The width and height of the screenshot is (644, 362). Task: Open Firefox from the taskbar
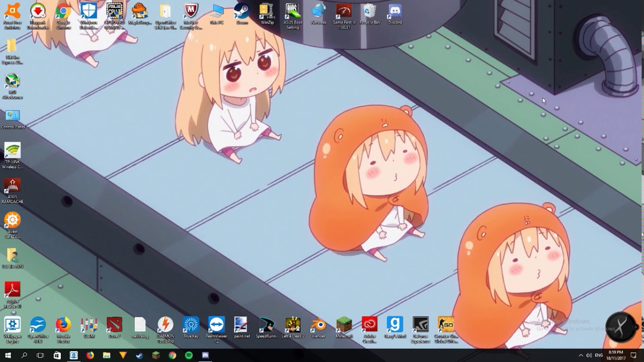90,355
